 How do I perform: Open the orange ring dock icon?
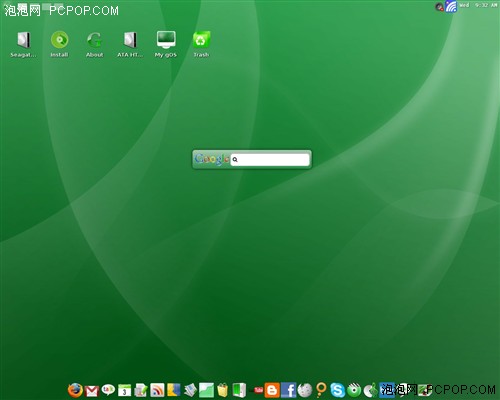pos(321,389)
